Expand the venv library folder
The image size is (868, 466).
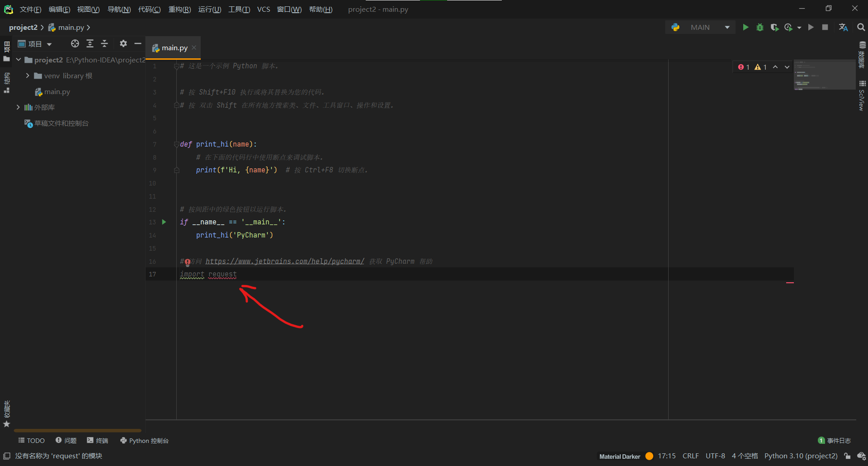tap(28, 76)
